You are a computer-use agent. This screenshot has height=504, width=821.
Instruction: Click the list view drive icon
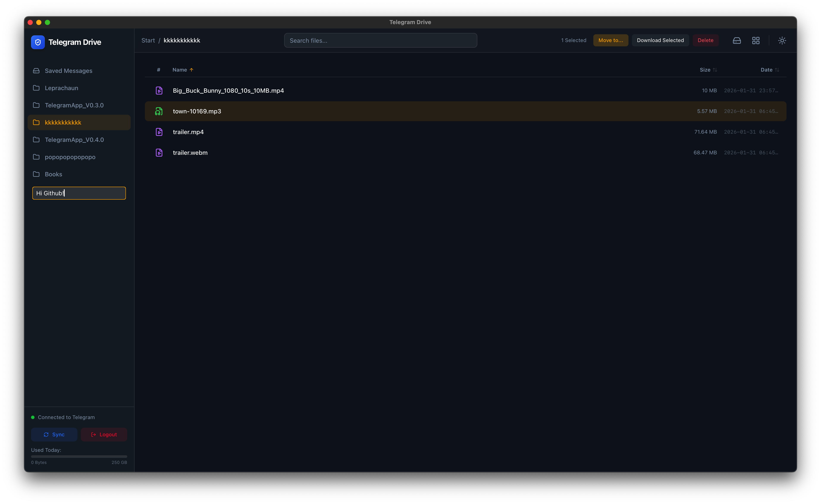pos(737,40)
